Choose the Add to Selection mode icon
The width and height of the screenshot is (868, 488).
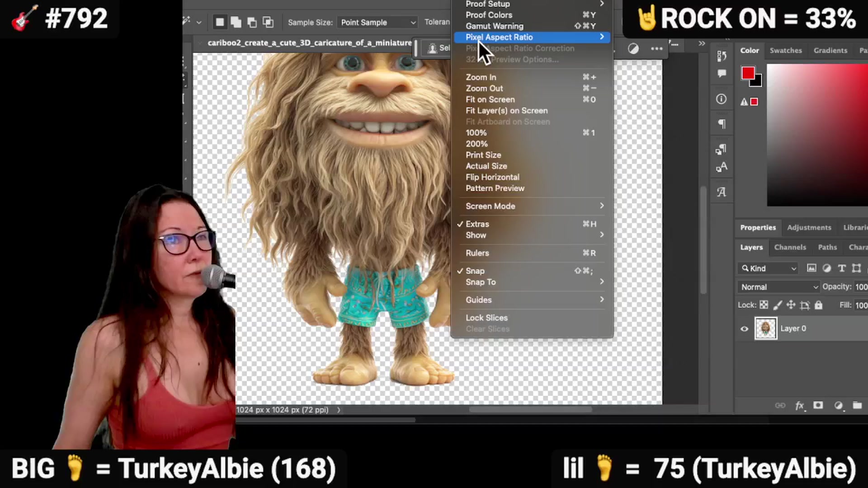pyautogui.click(x=236, y=22)
